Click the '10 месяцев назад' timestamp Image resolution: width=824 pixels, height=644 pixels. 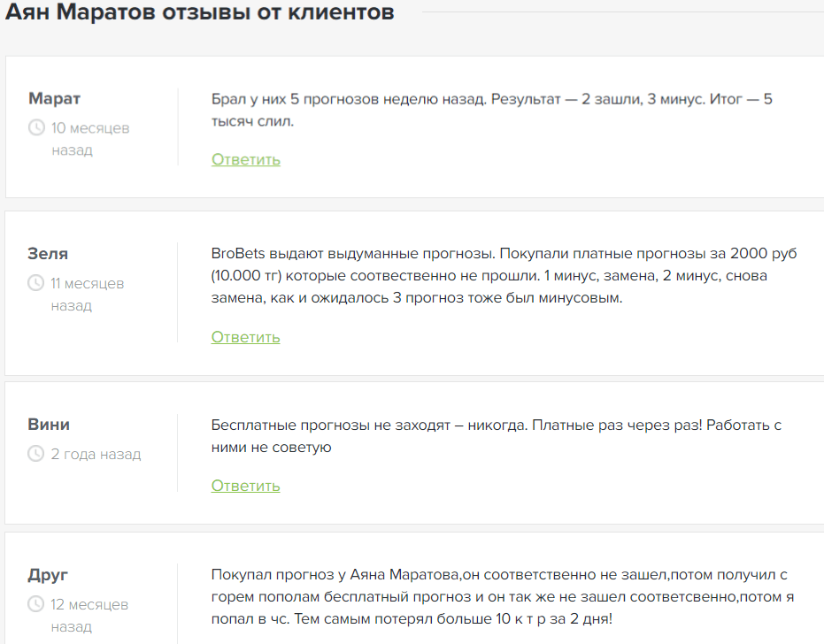tap(90, 139)
